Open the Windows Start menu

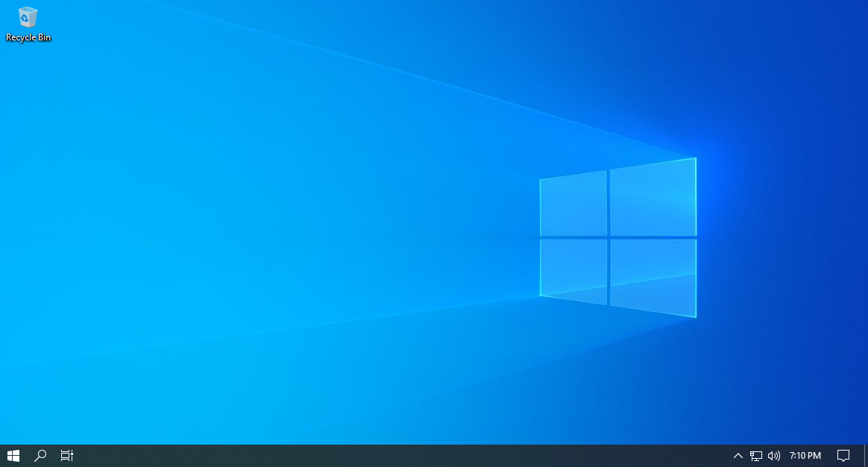pos(13,455)
